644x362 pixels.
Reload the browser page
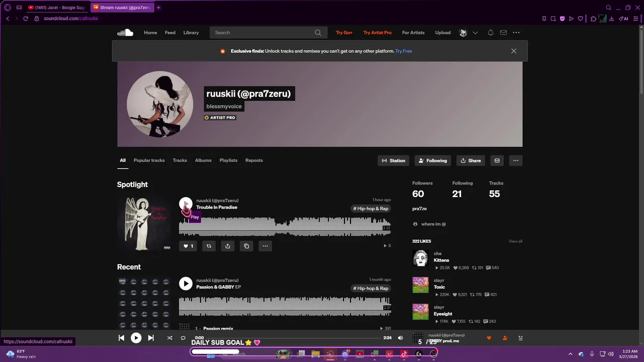[26, 19]
